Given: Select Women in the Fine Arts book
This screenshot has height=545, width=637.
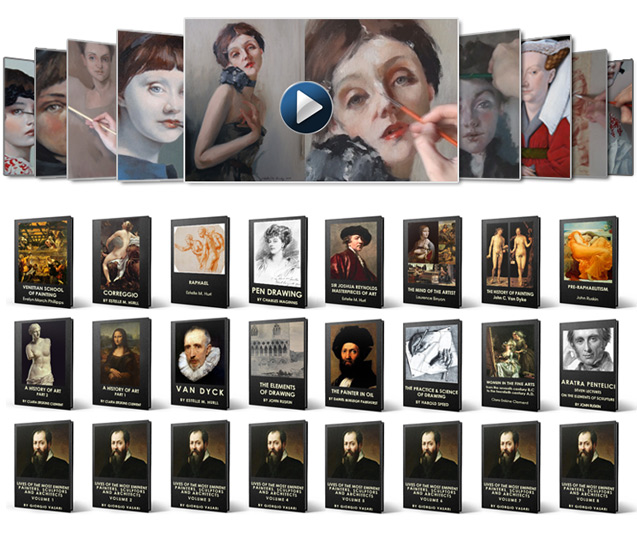Looking at the screenshot, I should (x=511, y=365).
